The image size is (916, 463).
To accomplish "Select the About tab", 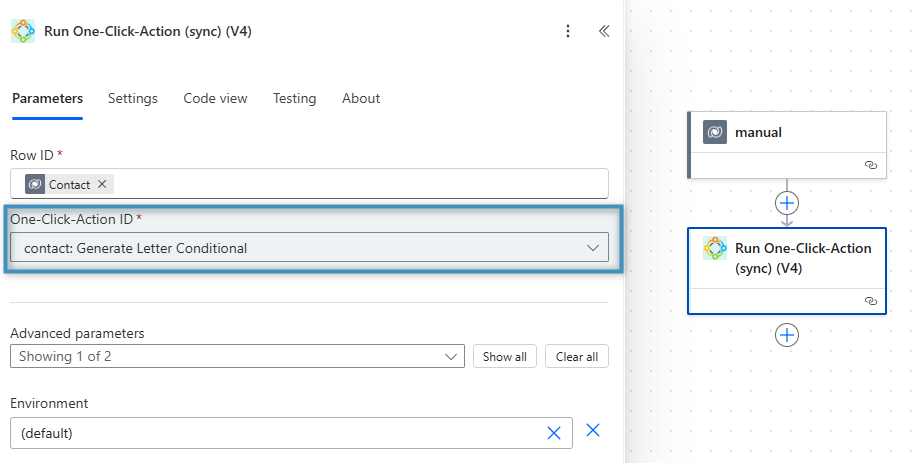I will coord(361,98).
